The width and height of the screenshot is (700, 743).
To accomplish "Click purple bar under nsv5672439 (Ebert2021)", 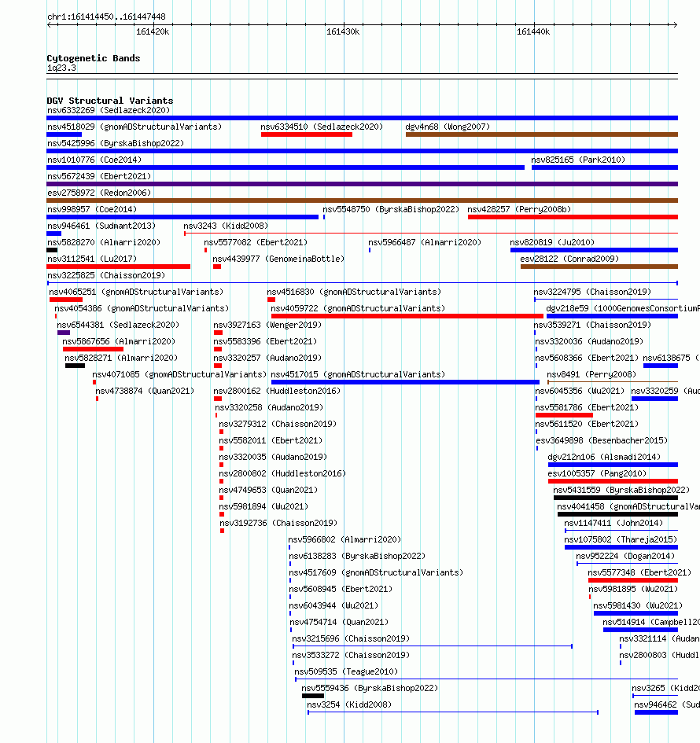I will click(x=362, y=184).
